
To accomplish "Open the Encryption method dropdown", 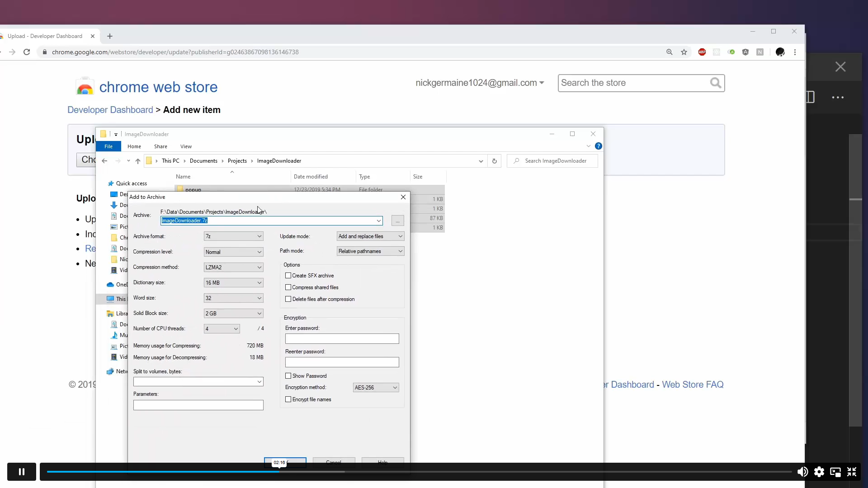I will pyautogui.click(x=376, y=388).
